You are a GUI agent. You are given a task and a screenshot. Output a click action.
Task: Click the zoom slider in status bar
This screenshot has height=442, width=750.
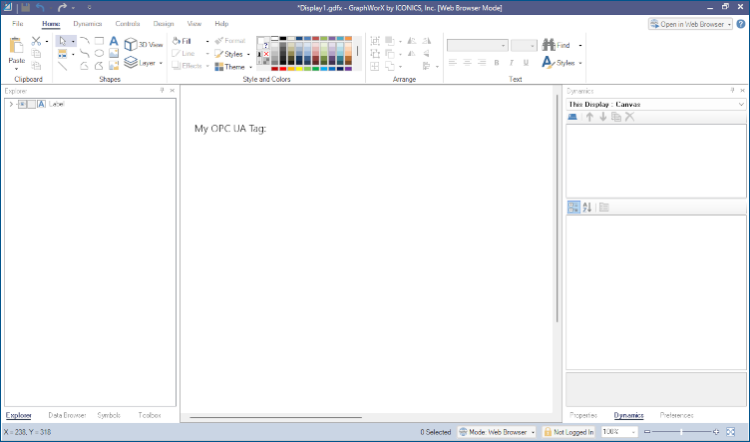[x=682, y=432]
